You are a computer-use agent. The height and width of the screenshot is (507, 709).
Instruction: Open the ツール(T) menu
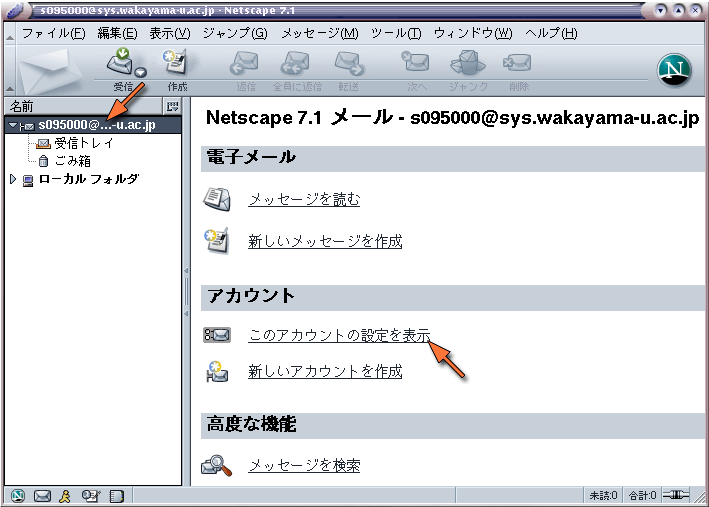point(396,33)
